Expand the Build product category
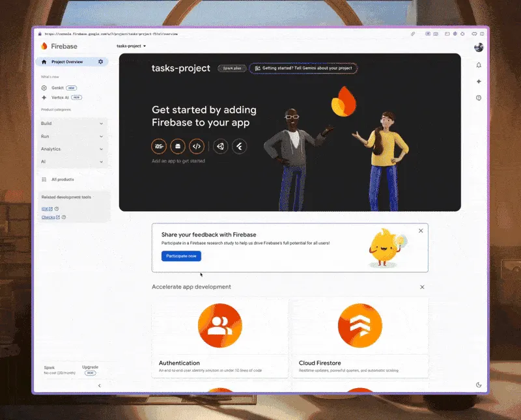The image size is (521, 420). pyautogui.click(x=72, y=123)
